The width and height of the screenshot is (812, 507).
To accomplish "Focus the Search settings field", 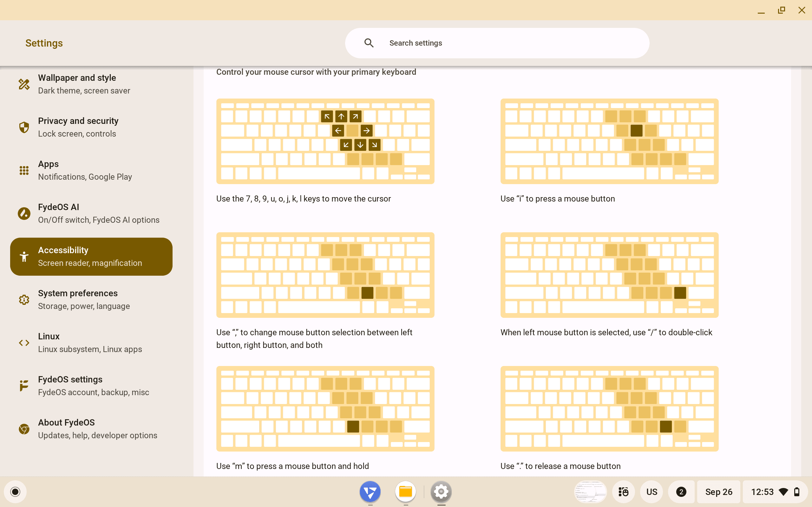I will coord(503,43).
